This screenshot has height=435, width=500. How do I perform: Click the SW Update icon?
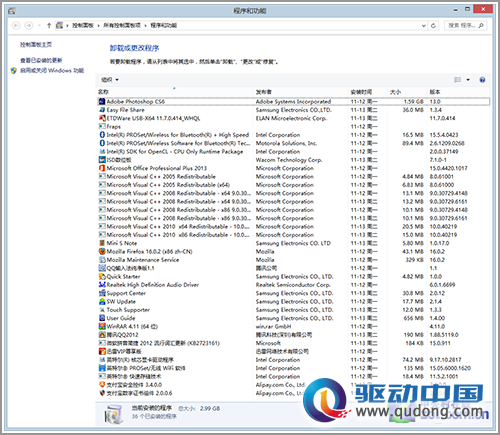tap(102, 301)
